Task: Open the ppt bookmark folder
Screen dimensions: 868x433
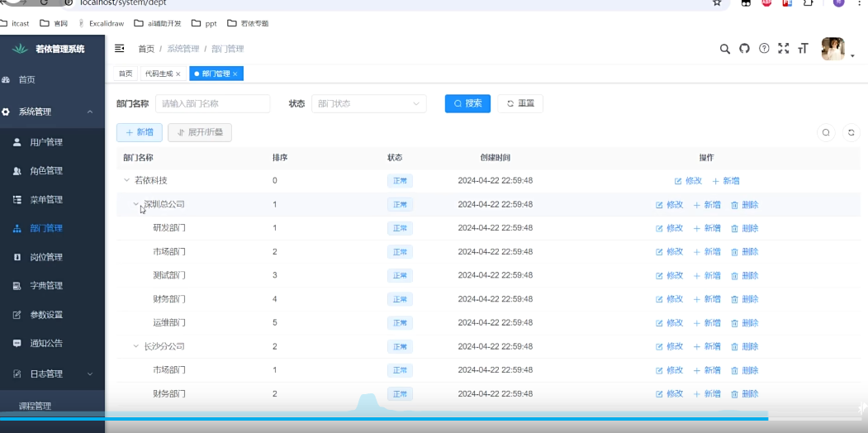Action: (204, 23)
